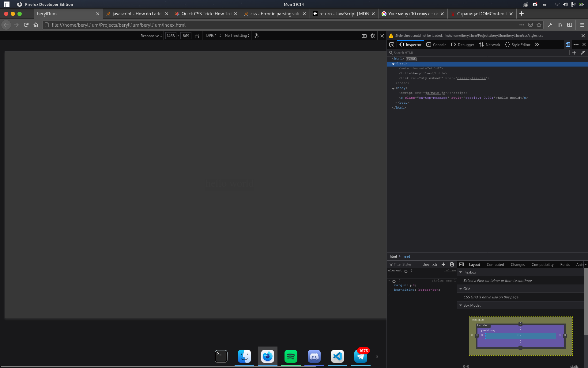Show all sidebar tabs dropdown

pyautogui.click(x=586, y=265)
